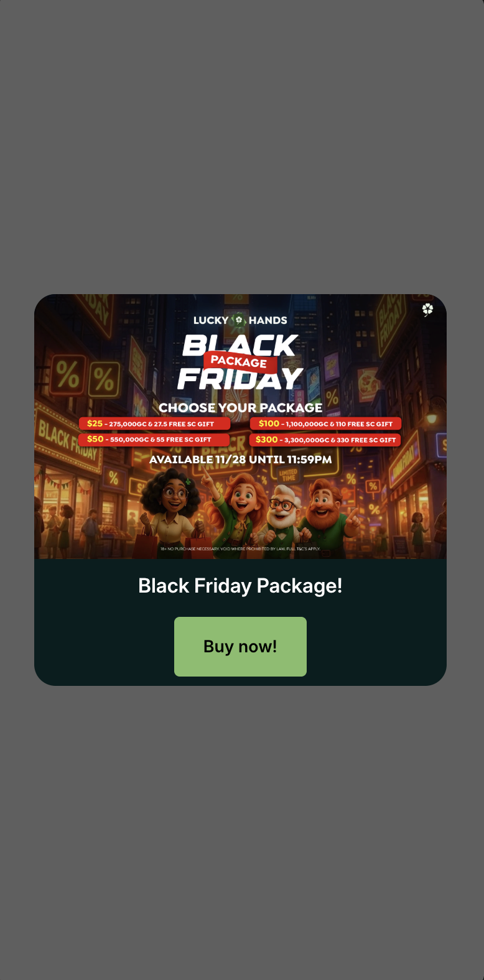Viewport: 484px width, 980px height.
Task: Select the $100 package strip
Action: [325, 423]
